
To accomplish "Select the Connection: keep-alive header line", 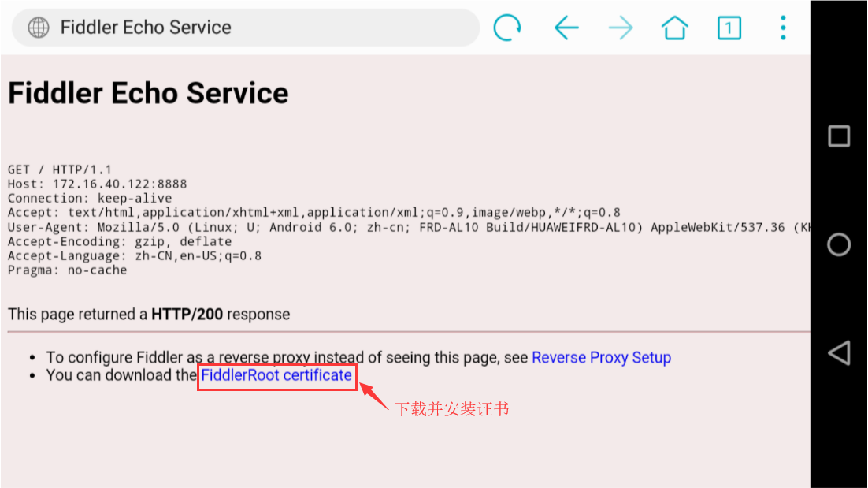I will point(90,199).
